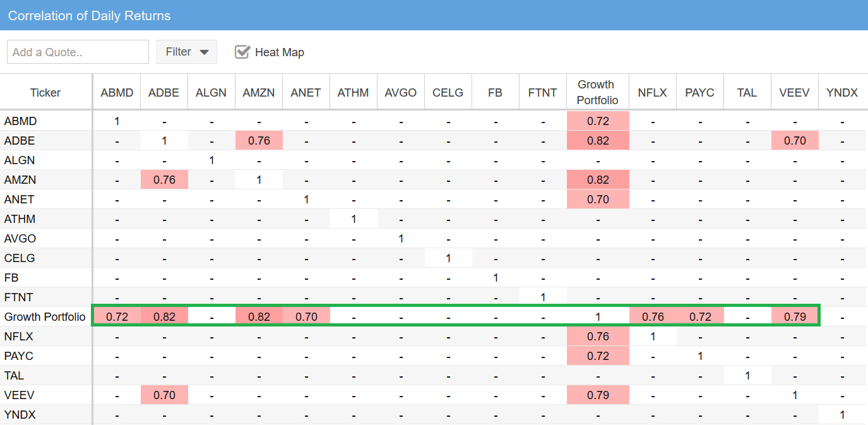Select the NFLX column header
This screenshot has height=425, width=868.
coord(653,93)
